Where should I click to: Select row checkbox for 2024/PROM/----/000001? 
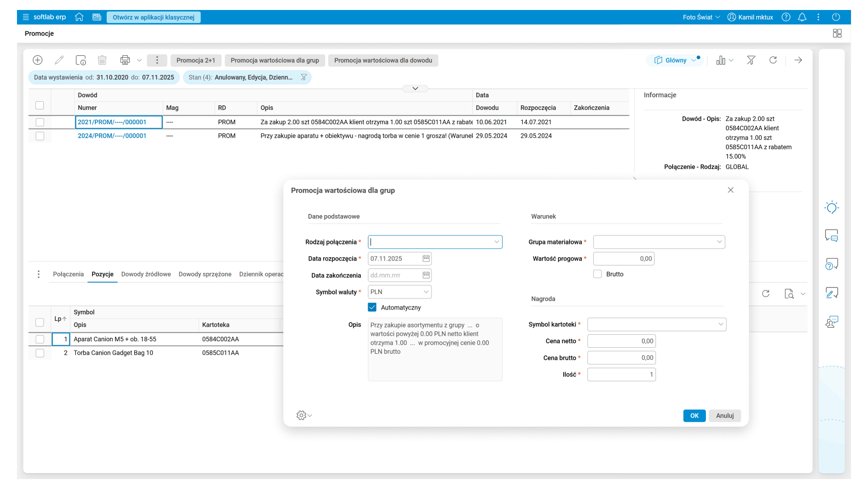pyautogui.click(x=40, y=136)
